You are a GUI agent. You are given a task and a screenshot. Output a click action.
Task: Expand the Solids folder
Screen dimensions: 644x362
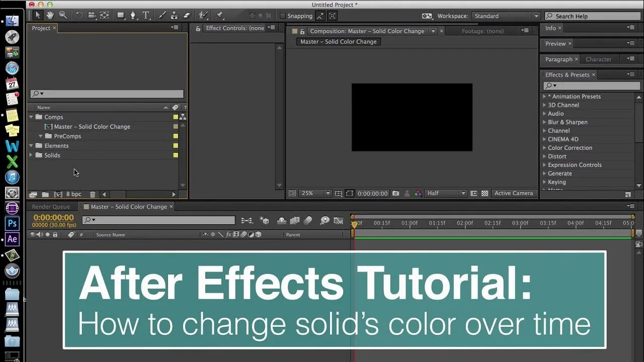pyautogui.click(x=31, y=155)
